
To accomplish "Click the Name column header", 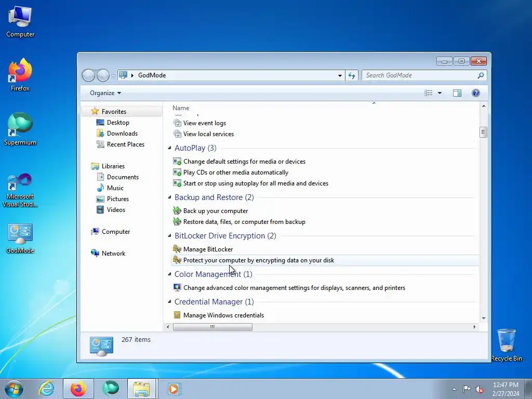I will pyautogui.click(x=181, y=108).
